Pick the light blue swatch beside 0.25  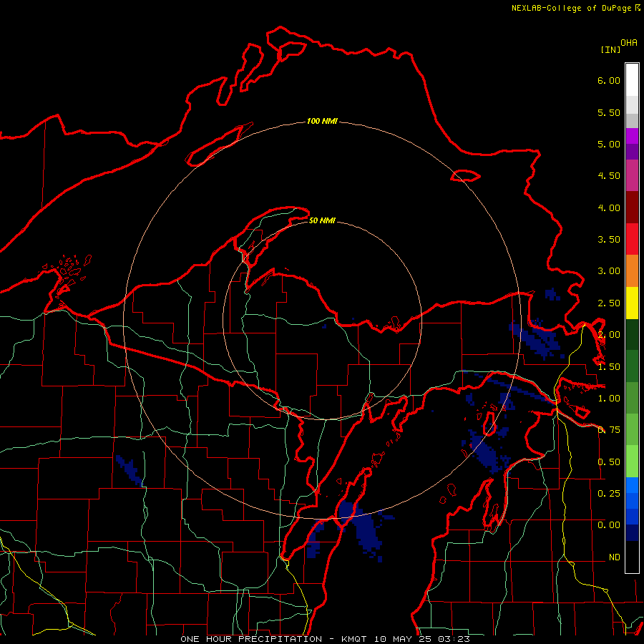632,485
